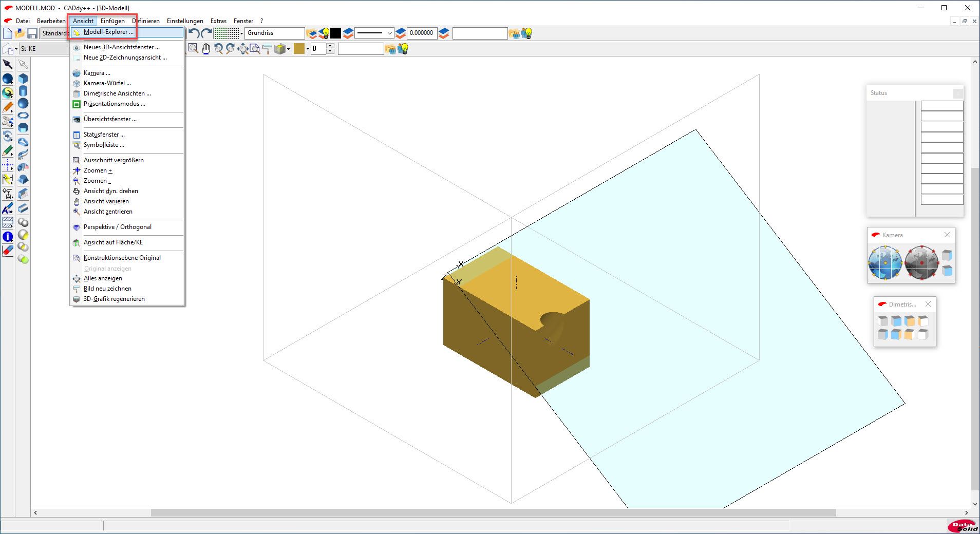Image resolution: width=980 pixels, height=534 pixels.
Task: Click the open file folder icon
Action: click(20, 33)
